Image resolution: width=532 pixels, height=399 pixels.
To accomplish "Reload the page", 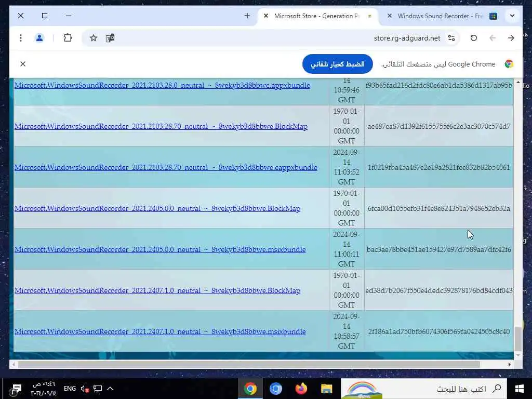I will (474, 38).
